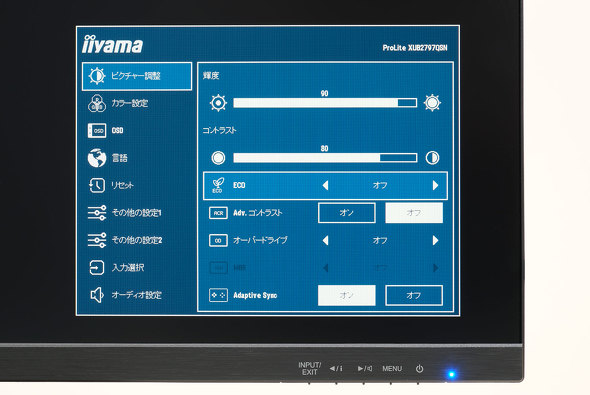590x395 pixels.
Task: Turn Adv. コントラスト off (オフ)
Action: [414, 213]
